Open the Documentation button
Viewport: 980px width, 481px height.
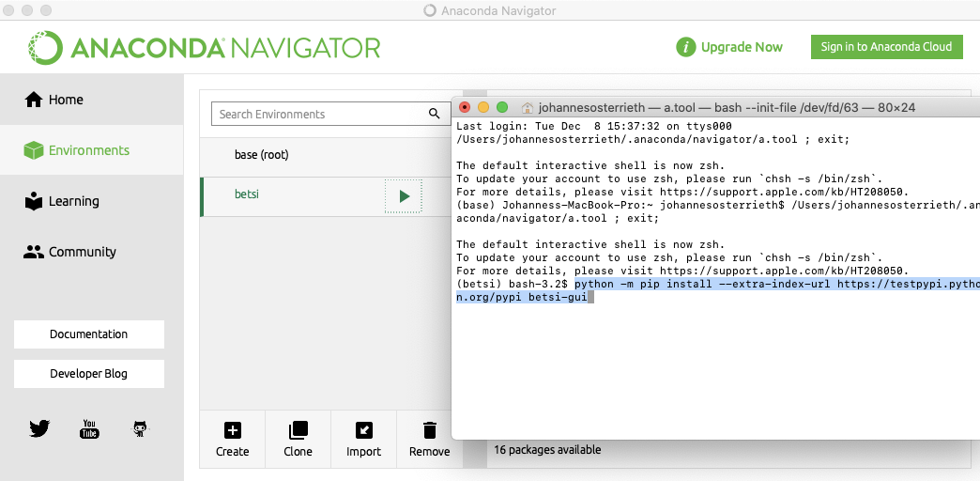pyautogui.click(x=89, y=334)
